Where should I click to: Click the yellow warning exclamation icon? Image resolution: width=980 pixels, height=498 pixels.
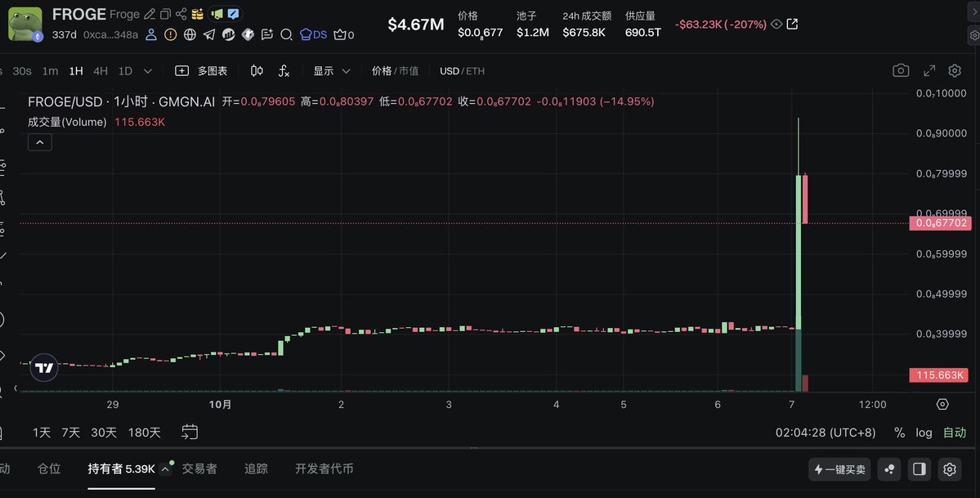point(170,34)
